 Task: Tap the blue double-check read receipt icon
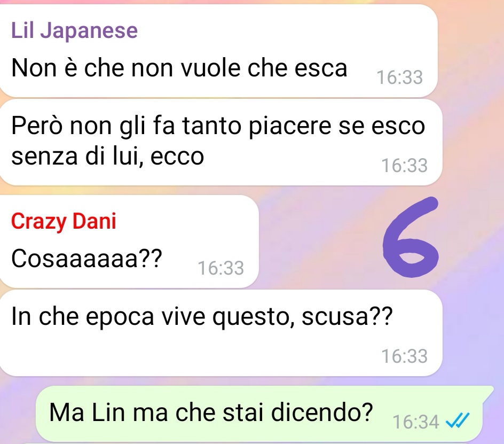pos(458,420)
